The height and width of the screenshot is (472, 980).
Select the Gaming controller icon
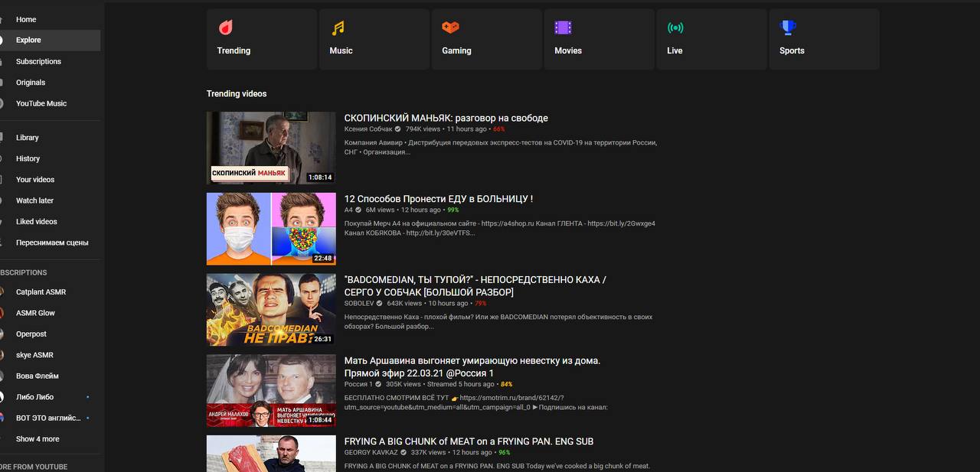click(450, 28)
